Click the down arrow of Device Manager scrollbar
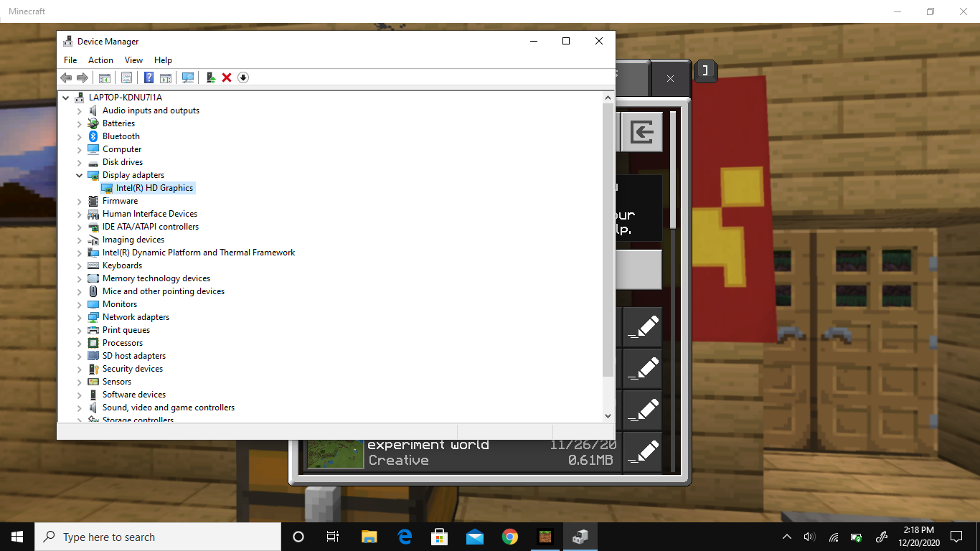 pyautogui.click(x=608, y=415)
